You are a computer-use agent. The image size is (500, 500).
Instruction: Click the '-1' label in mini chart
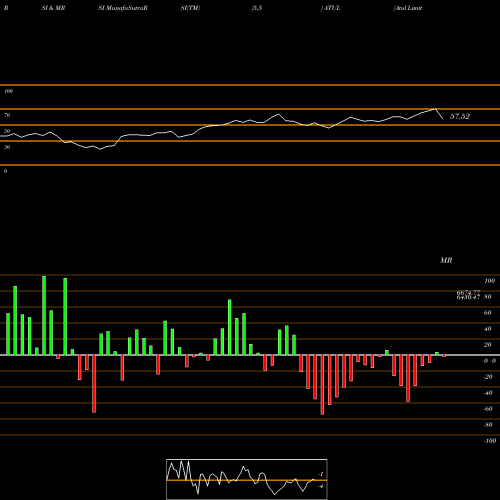[x=321, y=474]
